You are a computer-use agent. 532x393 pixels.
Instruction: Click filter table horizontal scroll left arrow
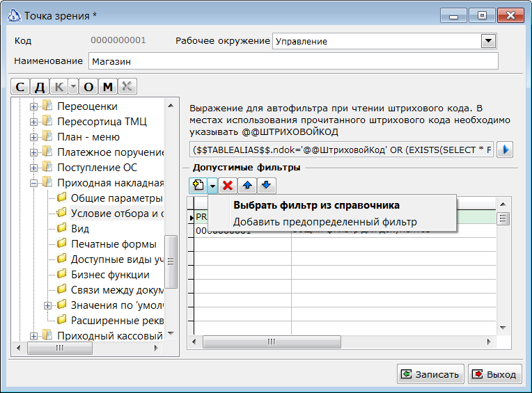[x=194, y=342]
